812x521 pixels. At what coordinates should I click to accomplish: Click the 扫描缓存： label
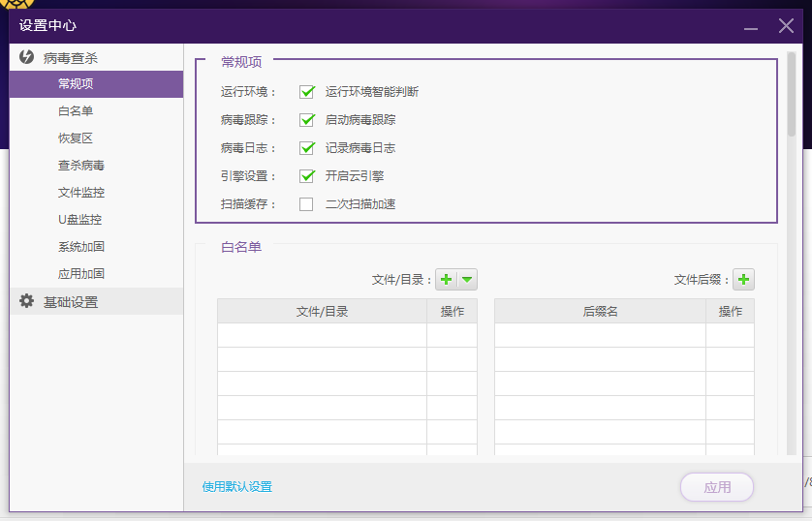(x=249, y=203)
